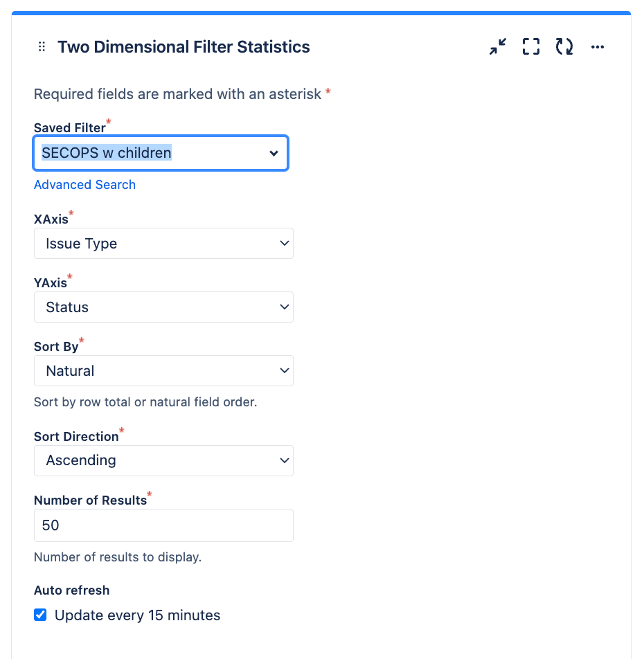Click the Saved Filter dropdown chevron arrow

[x=274, y=154]
